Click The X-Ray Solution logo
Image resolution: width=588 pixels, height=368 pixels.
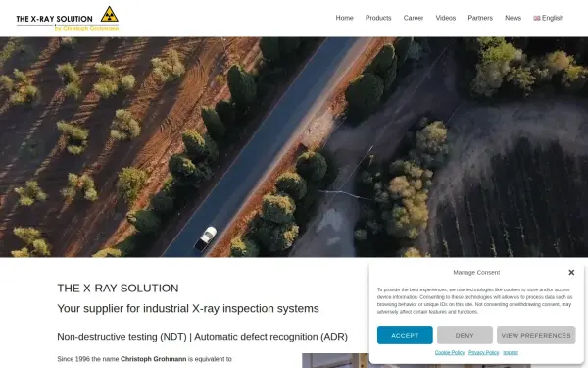pos(68,19)
